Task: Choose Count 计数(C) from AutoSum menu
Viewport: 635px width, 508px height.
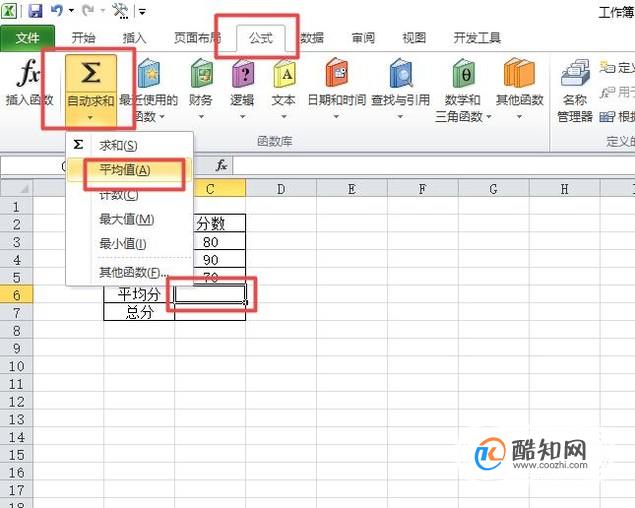Action: [130, 195]
